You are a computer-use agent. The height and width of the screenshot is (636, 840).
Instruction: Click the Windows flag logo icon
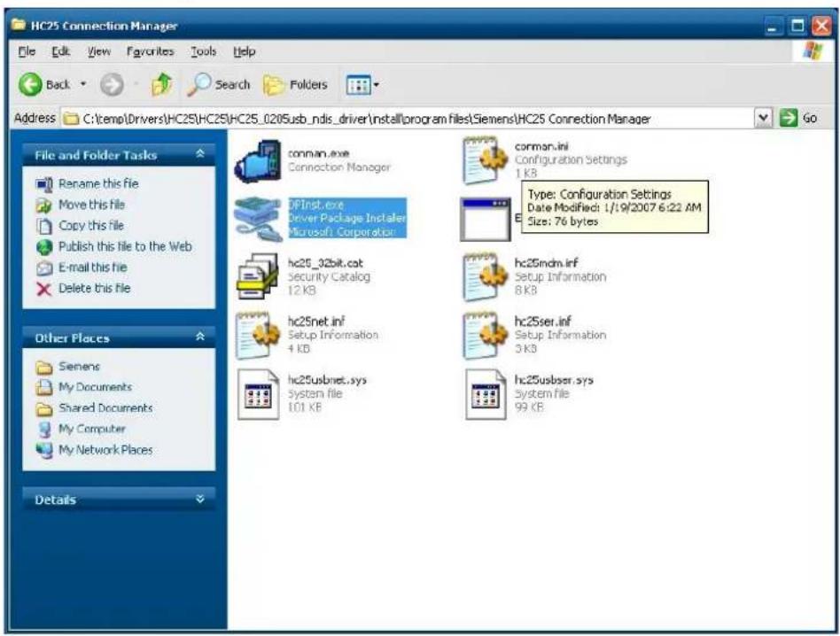[813, 52]
